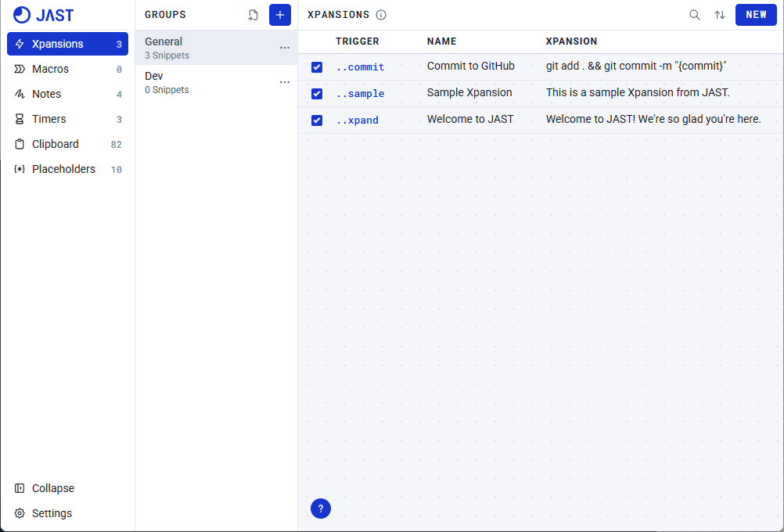Open the Clipboard section
This screenshot has height=532, width=784.
67,144
